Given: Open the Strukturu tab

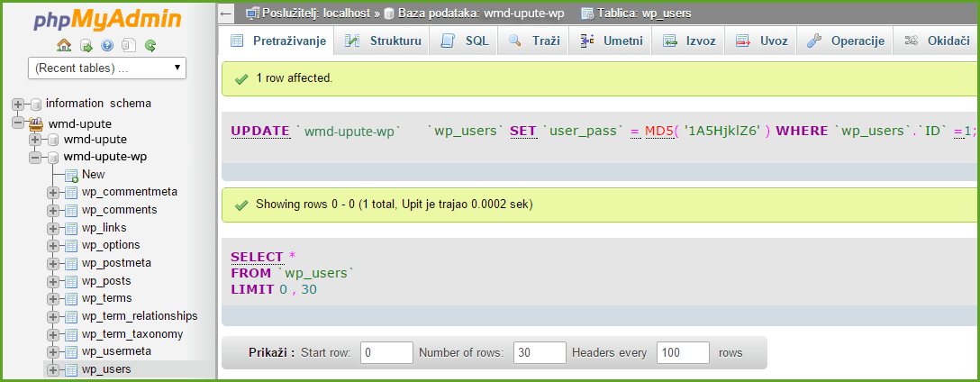Looking at the screenshot, I should (382, 41).
